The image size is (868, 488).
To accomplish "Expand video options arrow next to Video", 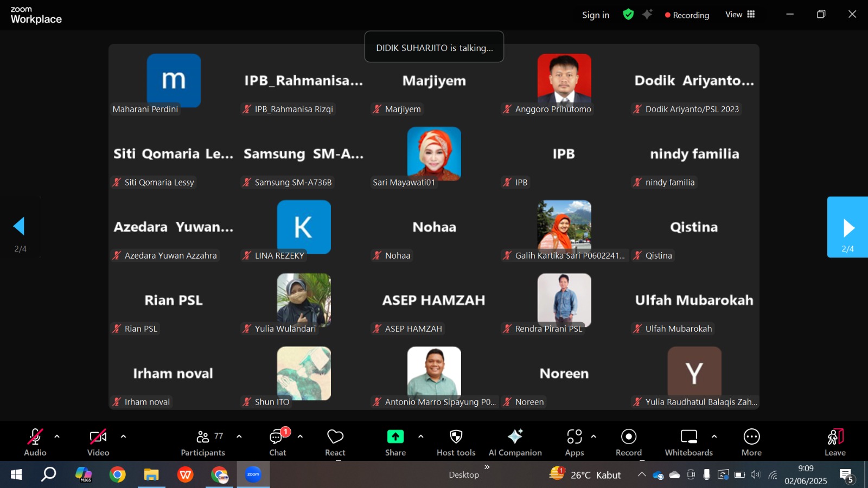I will tap(123, 436).
